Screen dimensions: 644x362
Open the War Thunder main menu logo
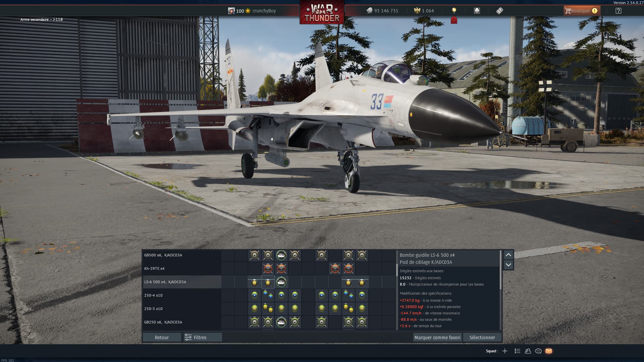click(322, 13)
